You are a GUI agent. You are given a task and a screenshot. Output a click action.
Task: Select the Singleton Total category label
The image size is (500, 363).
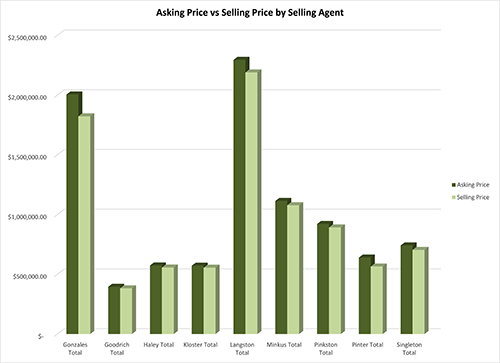coord(409,349)
